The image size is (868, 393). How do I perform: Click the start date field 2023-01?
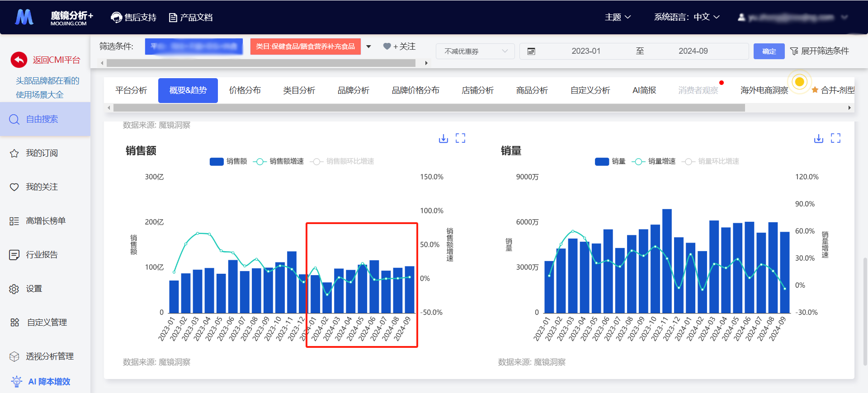click(x=586, y=51)
